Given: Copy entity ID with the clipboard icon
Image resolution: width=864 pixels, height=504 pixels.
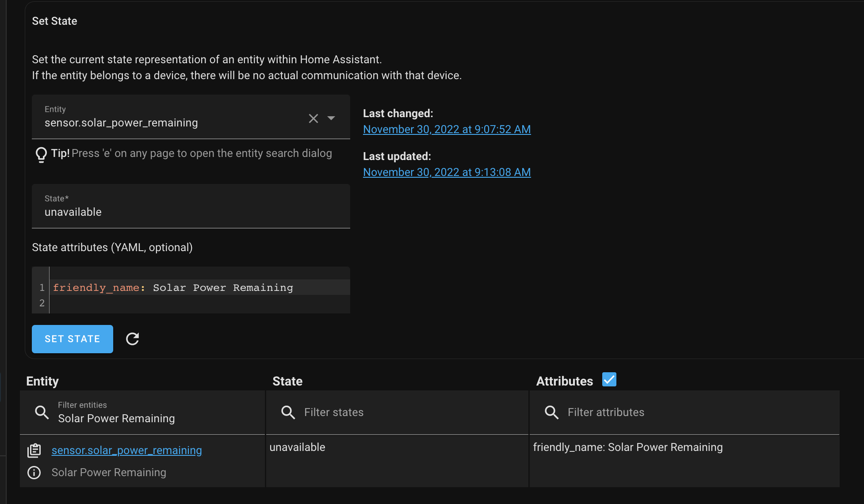Looking at the screenshot, I should point(34,451).
